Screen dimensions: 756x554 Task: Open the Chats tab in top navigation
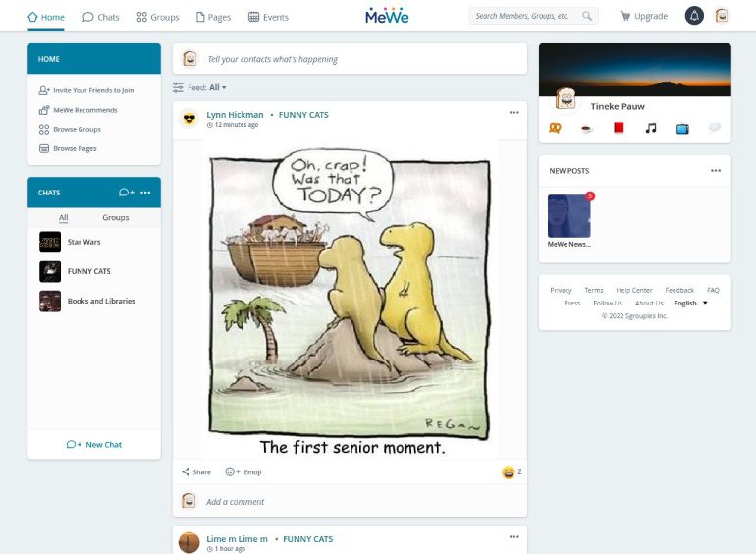click(101, 17)
